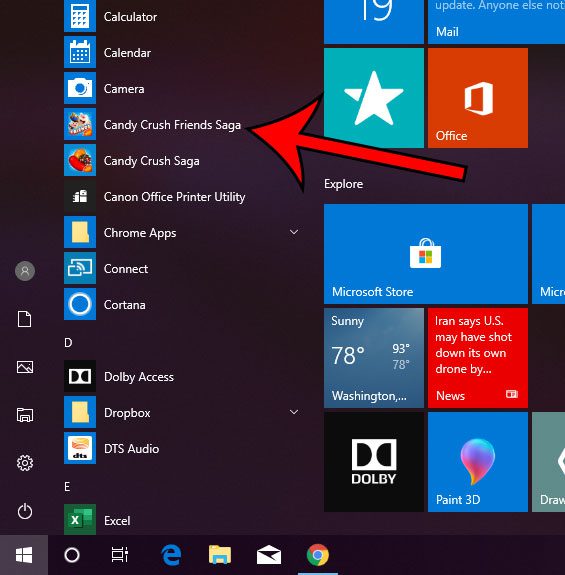Click the Explore group heading
This screenshot has height=575, width=565.
(344, 184)
